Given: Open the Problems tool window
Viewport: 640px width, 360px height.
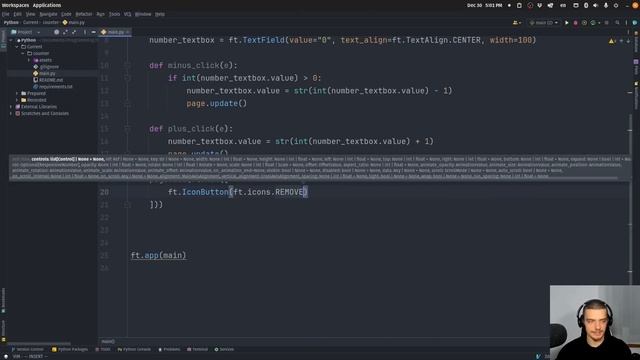Looking at the screenshot, I should point(169,349).
